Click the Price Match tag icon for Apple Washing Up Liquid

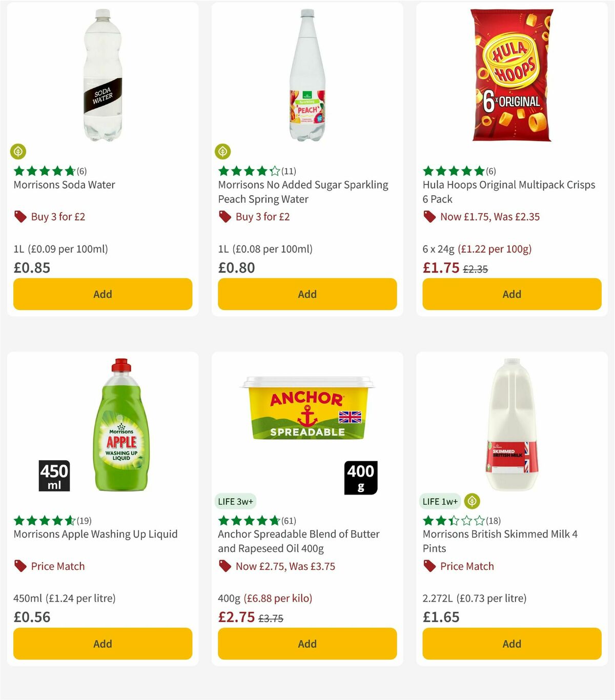20,566
